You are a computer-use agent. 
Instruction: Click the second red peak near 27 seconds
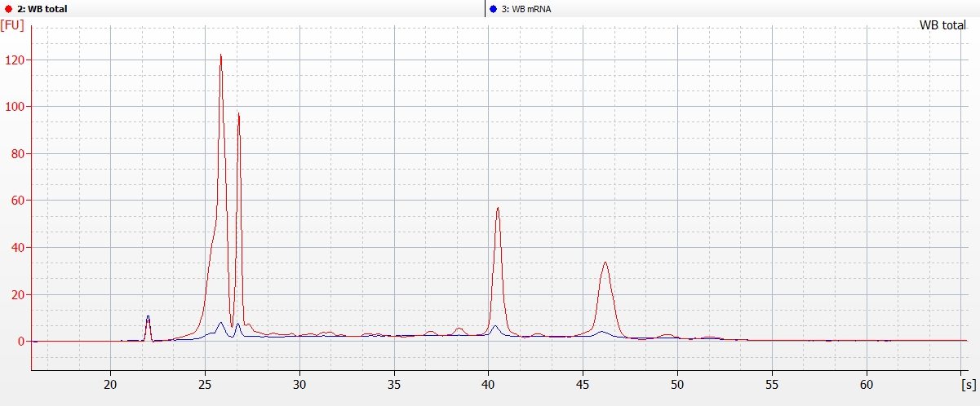[238, 115]
